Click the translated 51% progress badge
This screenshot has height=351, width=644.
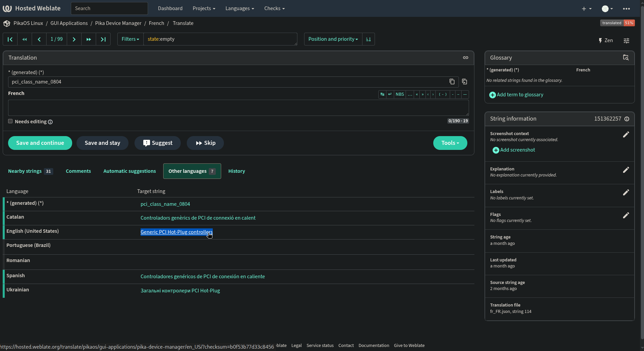(x=617, y=23)
